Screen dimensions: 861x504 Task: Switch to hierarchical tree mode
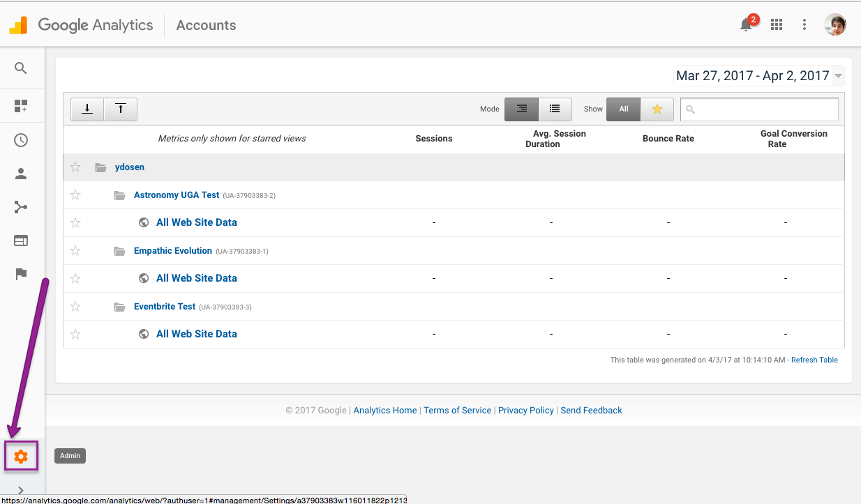click(x=521, y=109)
